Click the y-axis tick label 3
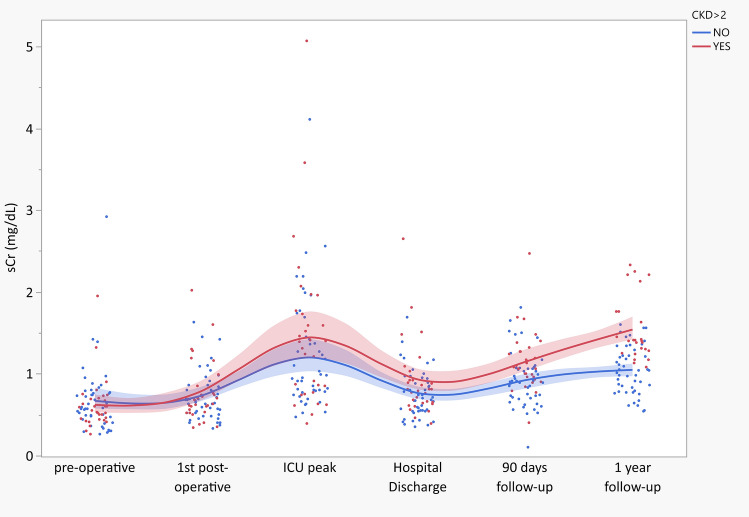Image resolution: width=749 pixels, height=517 pixels. (33, 211)
